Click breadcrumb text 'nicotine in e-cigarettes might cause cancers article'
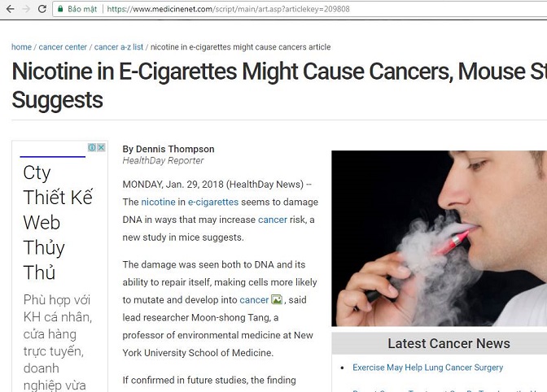The width and height of the screenshot is (547, 392). 240,47
